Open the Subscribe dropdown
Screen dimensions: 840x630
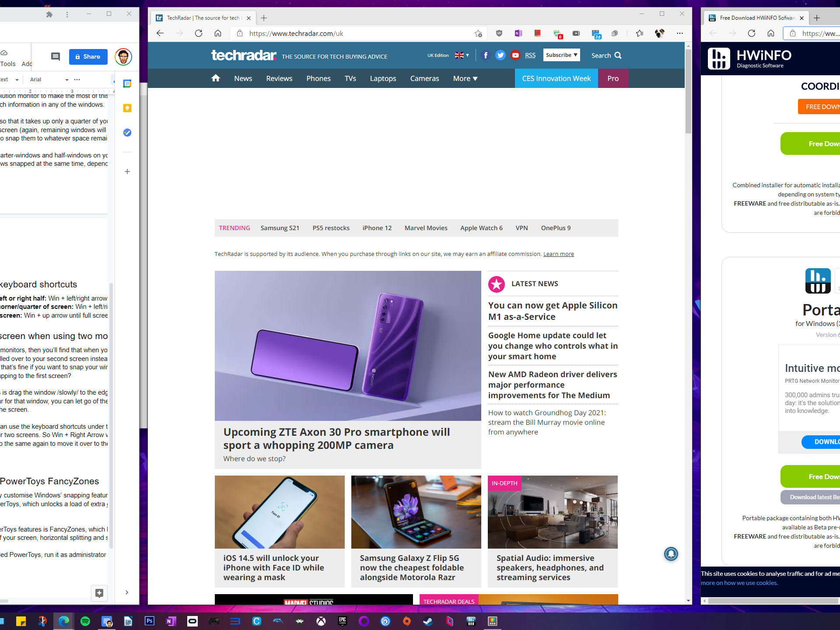[x=561, y=55]
